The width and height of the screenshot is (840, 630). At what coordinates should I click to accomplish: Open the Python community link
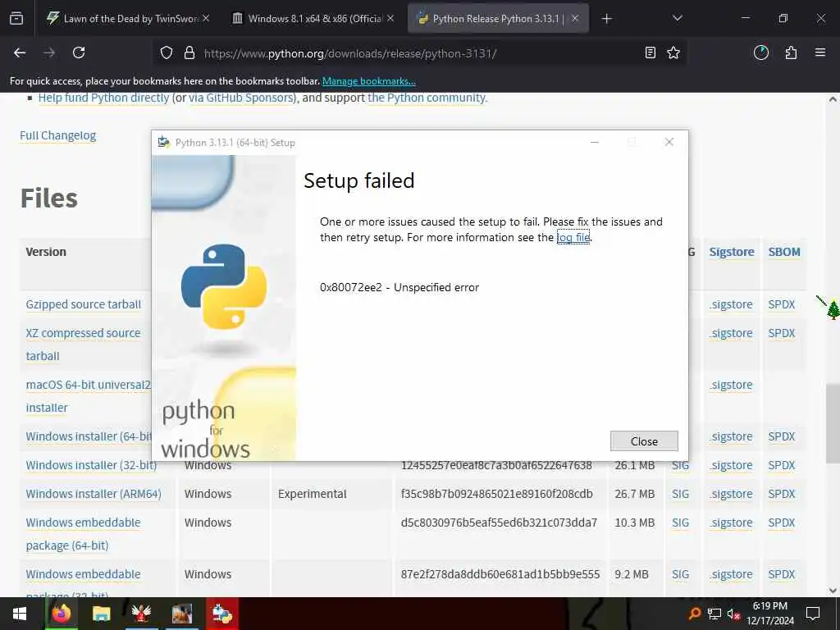pyautogui.click(x=427, y=98)
